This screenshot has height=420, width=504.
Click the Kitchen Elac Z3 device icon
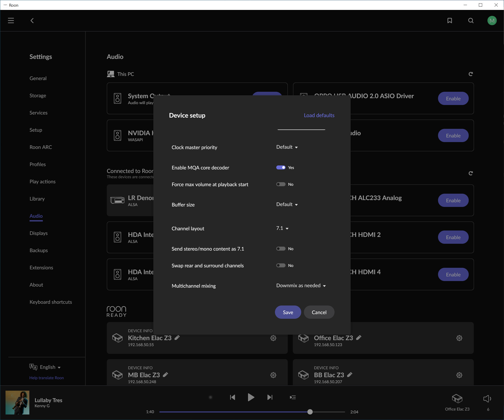(117, 338)
